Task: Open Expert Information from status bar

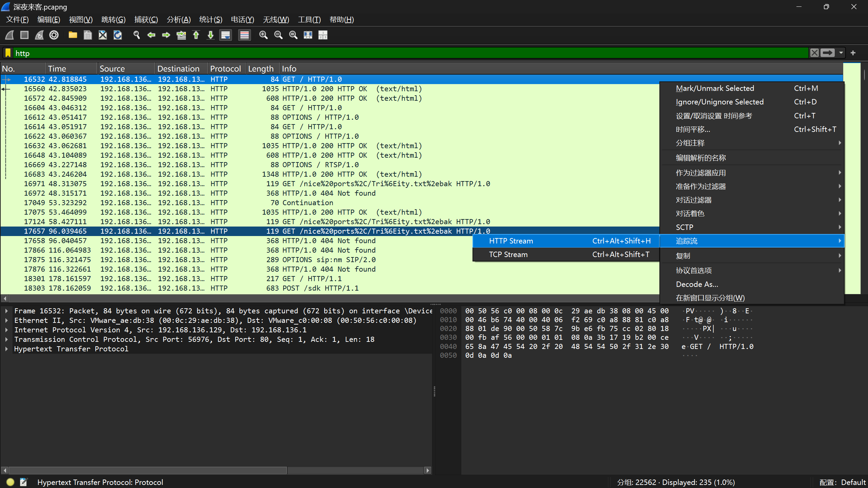Action: coord(10,482)
